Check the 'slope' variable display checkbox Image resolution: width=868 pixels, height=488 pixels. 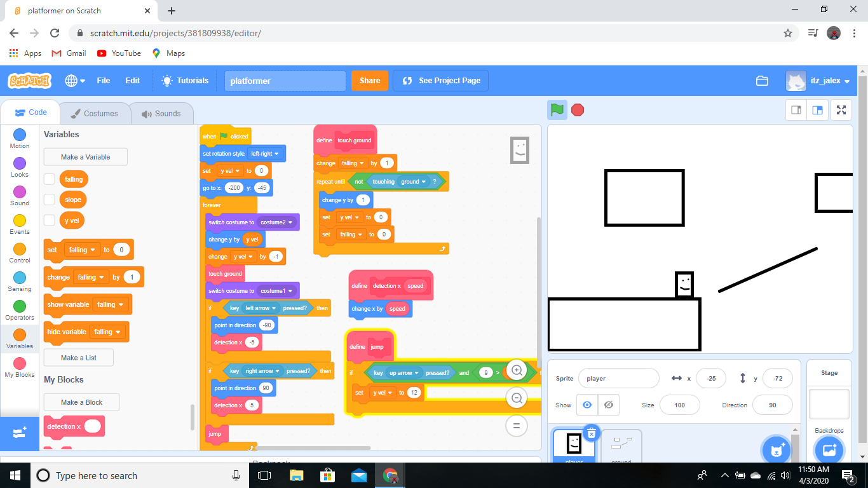tap(50, 200)
